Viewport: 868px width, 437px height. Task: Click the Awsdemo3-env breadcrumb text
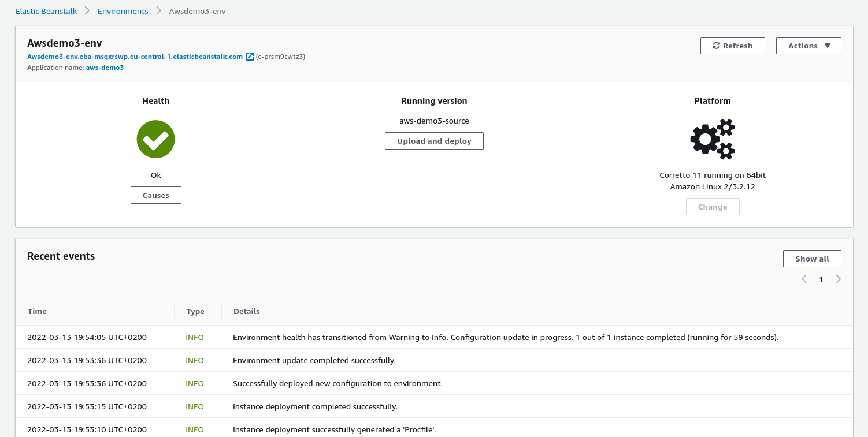click(x=197, y=11)
